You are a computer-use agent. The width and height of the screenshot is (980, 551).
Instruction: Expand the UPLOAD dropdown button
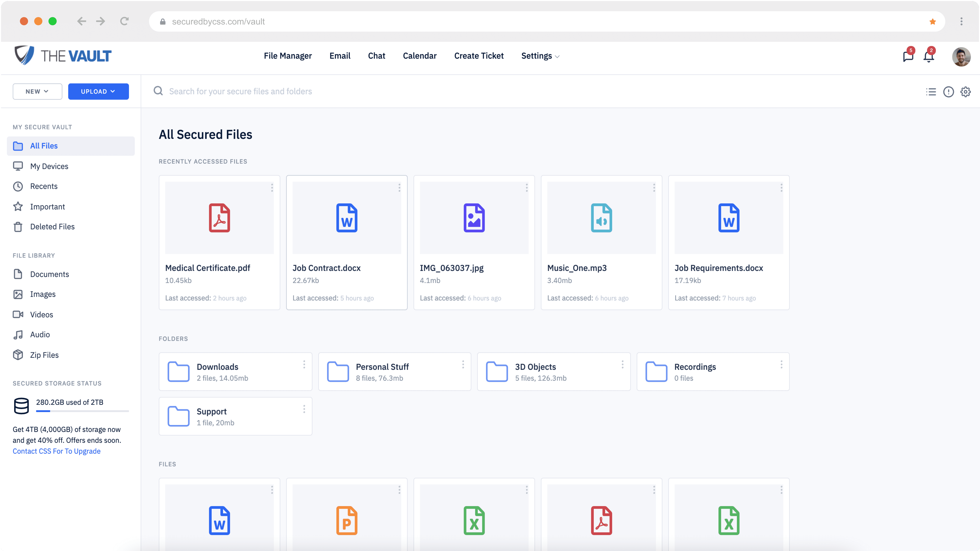pyautogui.click(x=99, y=92)
